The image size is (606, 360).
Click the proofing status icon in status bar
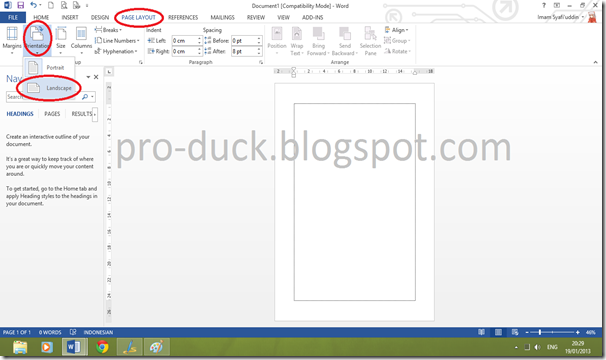click(73, 332)
